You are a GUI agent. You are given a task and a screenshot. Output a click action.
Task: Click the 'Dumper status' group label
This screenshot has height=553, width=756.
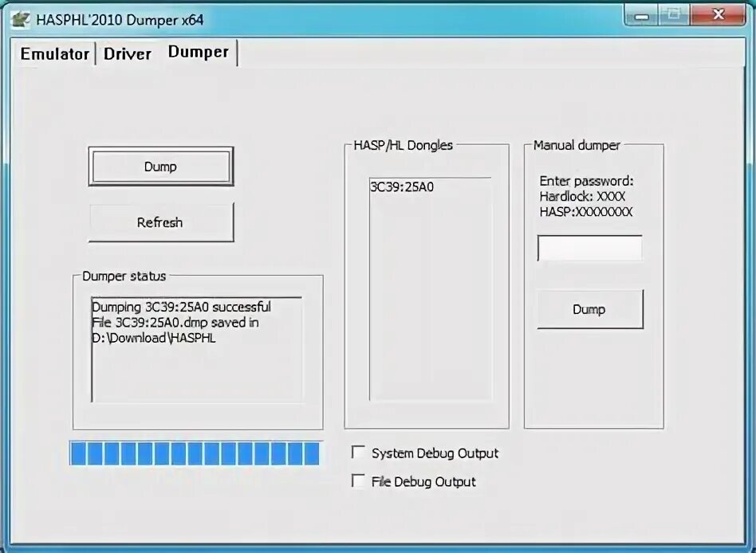(x=124, y=276)
